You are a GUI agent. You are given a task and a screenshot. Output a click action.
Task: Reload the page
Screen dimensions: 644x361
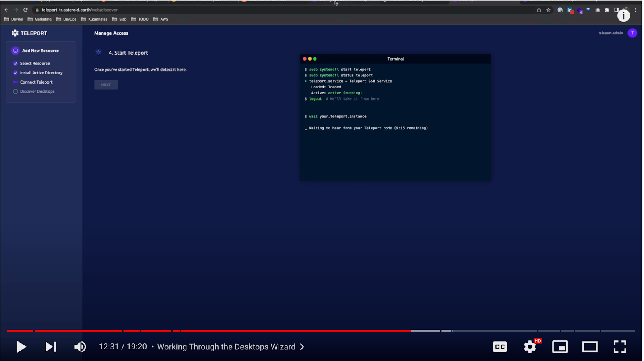point(25,10)
